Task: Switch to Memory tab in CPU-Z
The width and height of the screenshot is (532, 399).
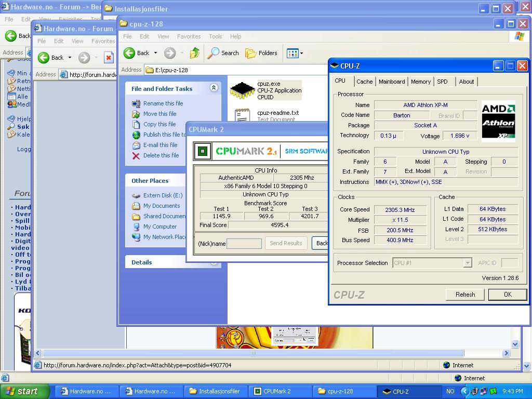Action: [x=420, y=82]
